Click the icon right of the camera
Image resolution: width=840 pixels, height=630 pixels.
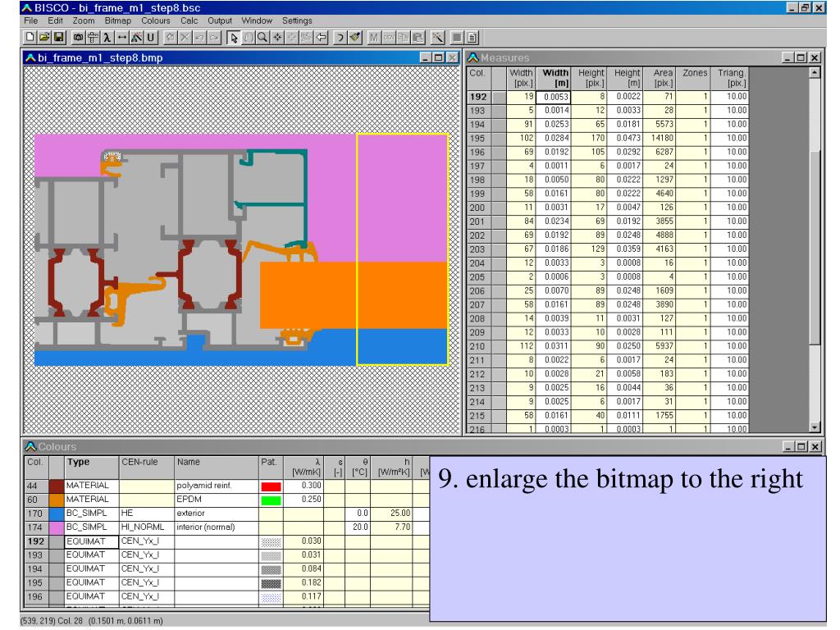93,38
